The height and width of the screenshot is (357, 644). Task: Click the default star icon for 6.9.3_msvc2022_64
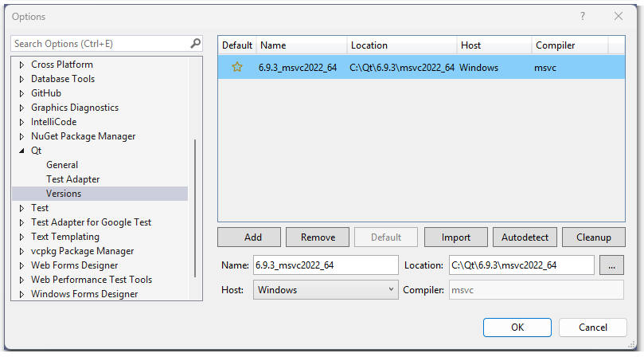(x=237, y=67)
